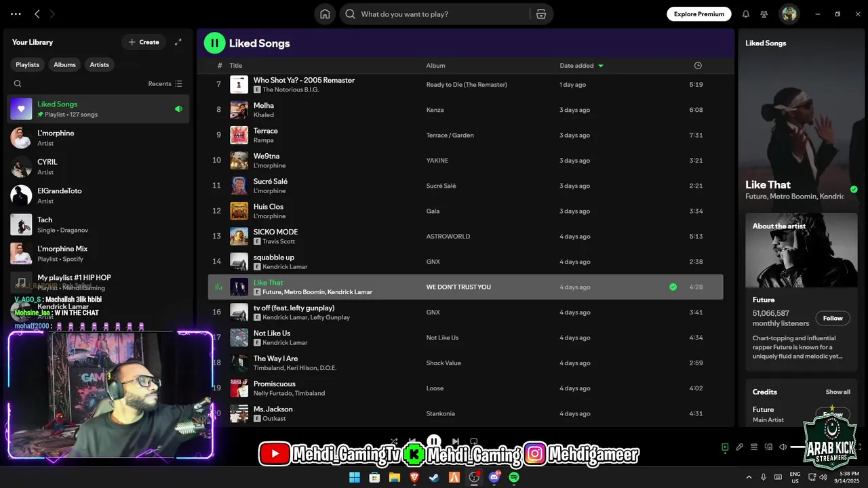Open the Lyrics microphone icon in player bar
The height and width of the screenshot is (488, 868).
(740, 447)
